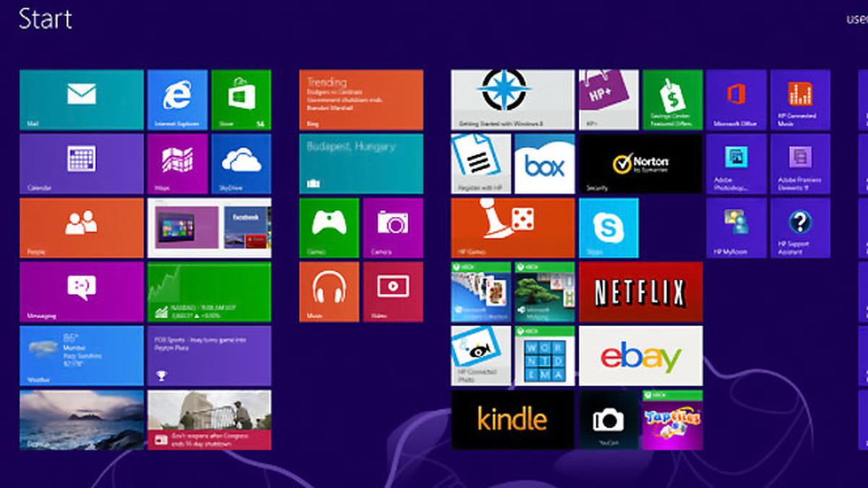Open the YouCam camera tile
The image size is (868, 488).
609,420
